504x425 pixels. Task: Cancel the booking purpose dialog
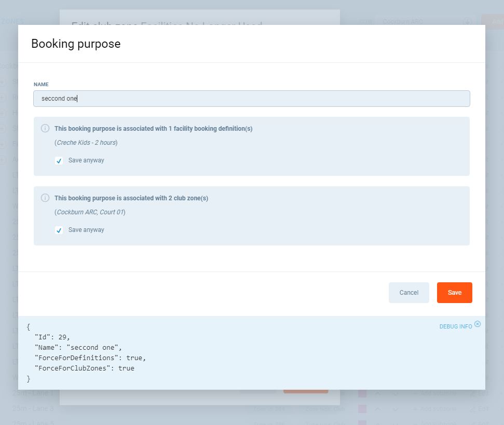408,293
